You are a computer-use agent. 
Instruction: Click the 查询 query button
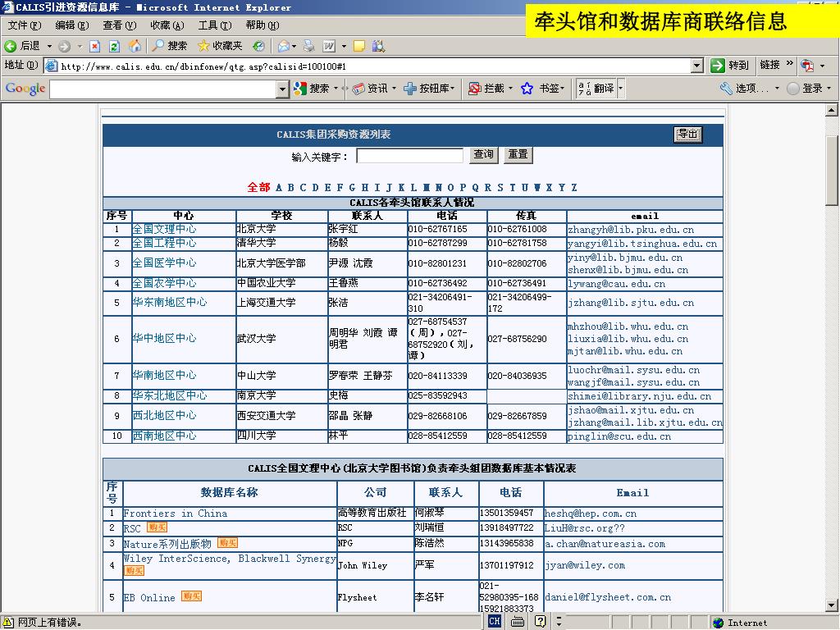(484, 155)
